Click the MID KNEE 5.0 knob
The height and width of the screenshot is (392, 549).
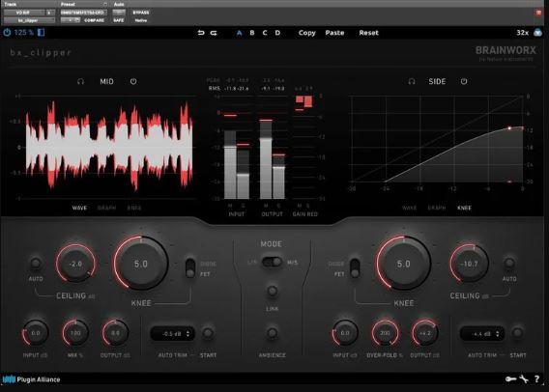(141, 264)
